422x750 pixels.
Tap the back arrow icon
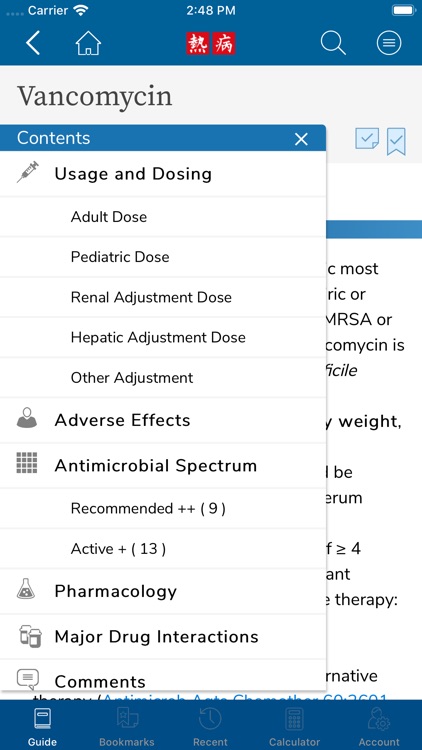tap(33, 44)
